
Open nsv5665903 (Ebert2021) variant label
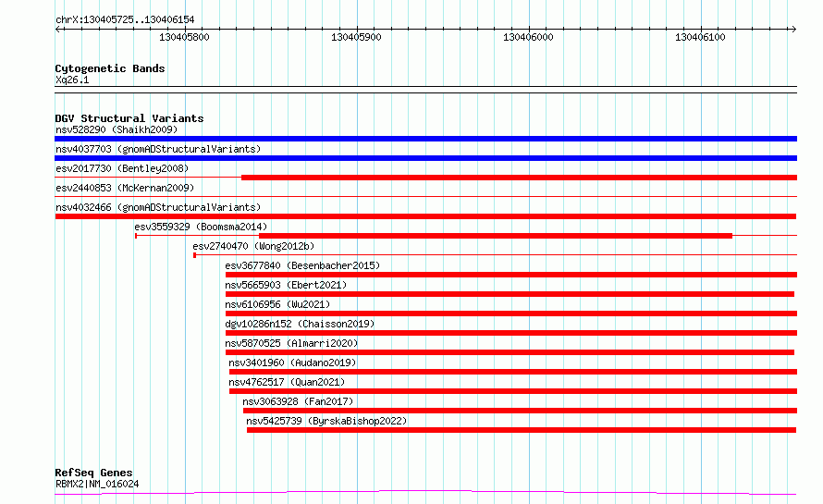click(286, 285)
